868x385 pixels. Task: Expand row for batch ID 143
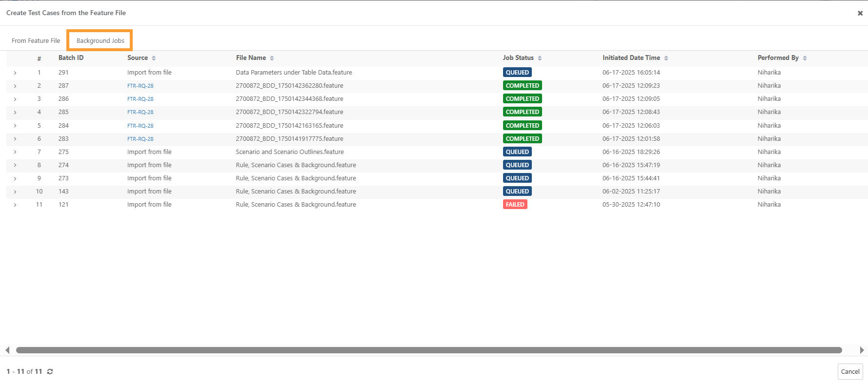(15, 192)
